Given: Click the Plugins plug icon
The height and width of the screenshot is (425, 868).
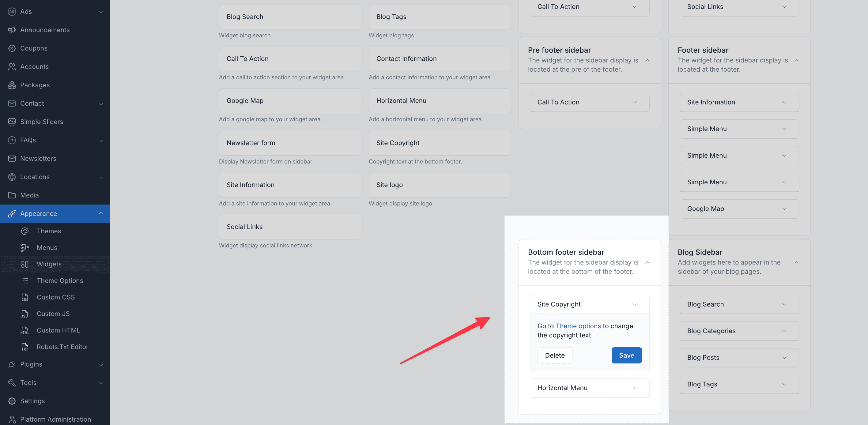Looking at the screenshot, I should click(12, 364).
